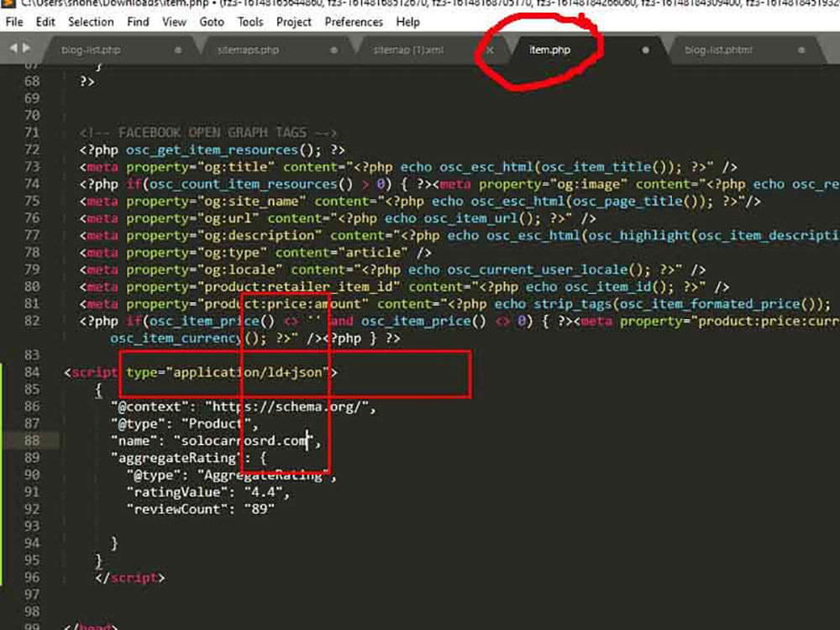Open the Preferences menu
The image size is (840, 630).
pos(354,22)
